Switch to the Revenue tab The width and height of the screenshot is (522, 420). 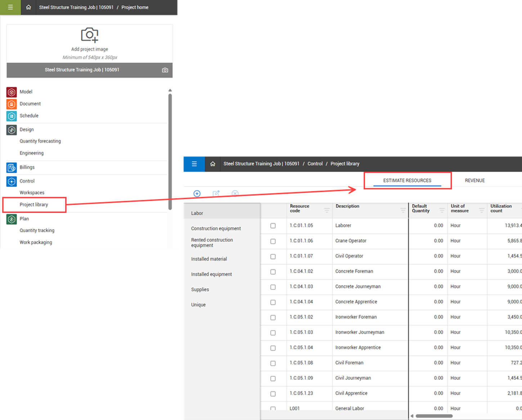tap(474, 180)
